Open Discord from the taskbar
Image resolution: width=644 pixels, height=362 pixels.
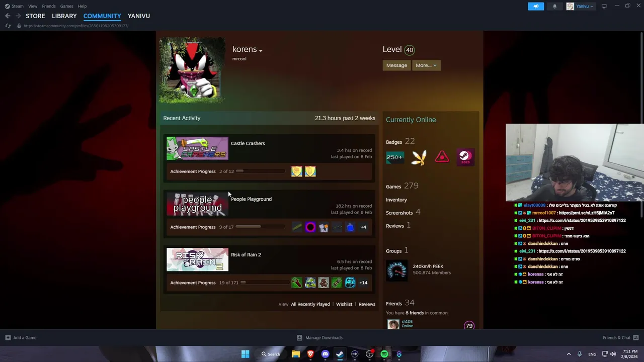pyautogui.click(x=325, y=354)
